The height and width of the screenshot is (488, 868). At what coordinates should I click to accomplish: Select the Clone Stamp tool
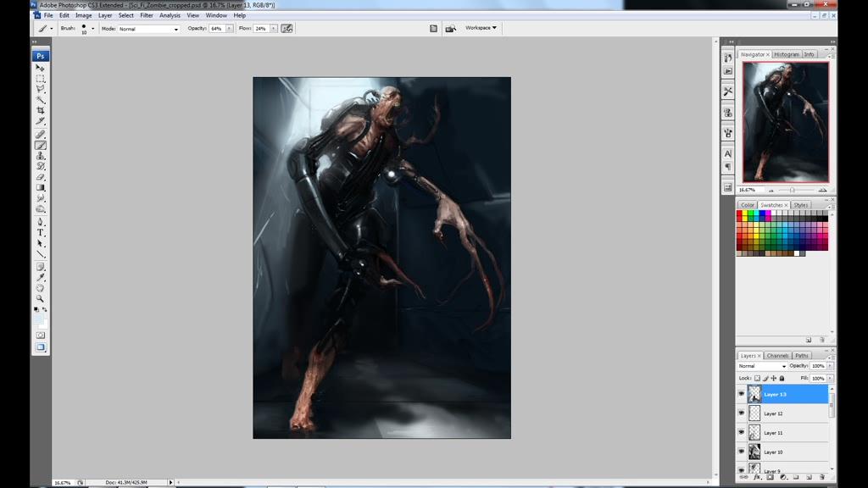pyautogui.click(x=40, y=156)
